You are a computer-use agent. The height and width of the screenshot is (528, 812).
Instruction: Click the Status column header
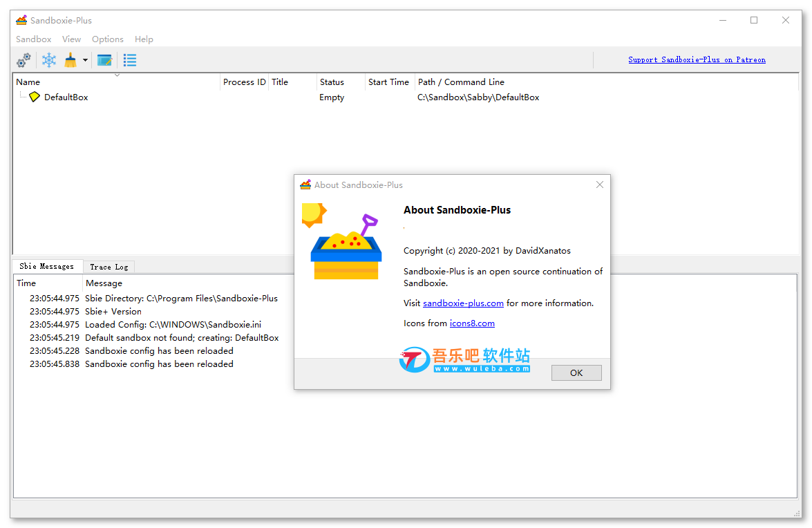pos(341,82)
